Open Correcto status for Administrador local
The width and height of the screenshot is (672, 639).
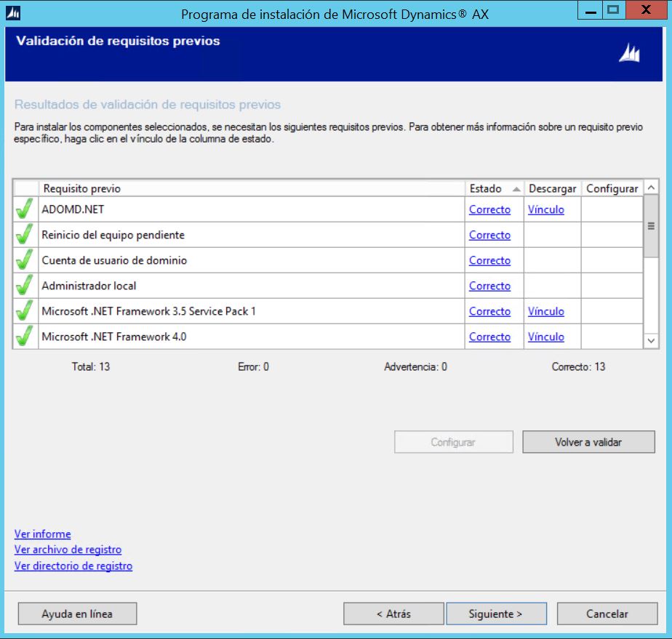point(489,286)
